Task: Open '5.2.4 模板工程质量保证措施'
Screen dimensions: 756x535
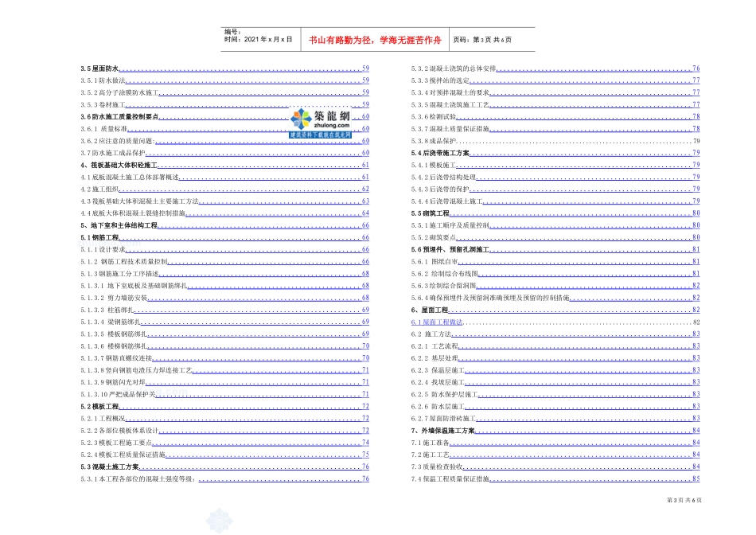Action: (x=224, y=455)
